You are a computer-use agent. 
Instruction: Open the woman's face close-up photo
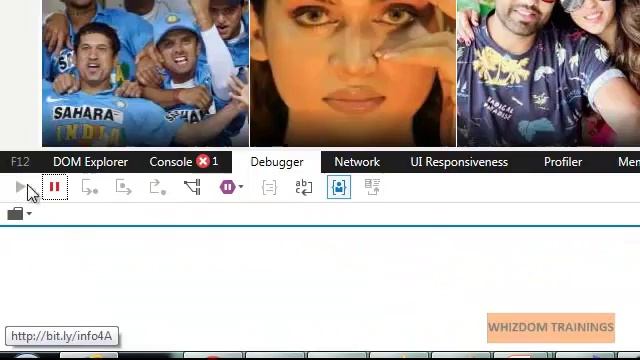[353, 73]
